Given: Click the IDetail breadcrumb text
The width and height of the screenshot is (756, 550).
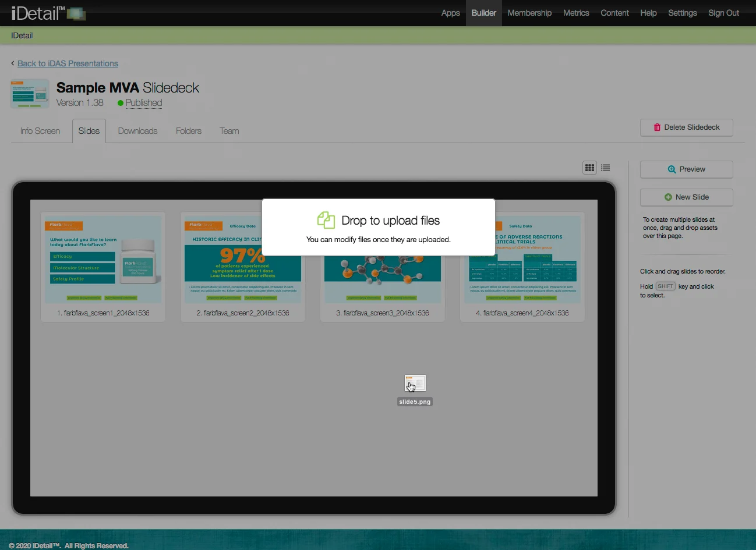Looking at the screenshot, I should (22, 36).
